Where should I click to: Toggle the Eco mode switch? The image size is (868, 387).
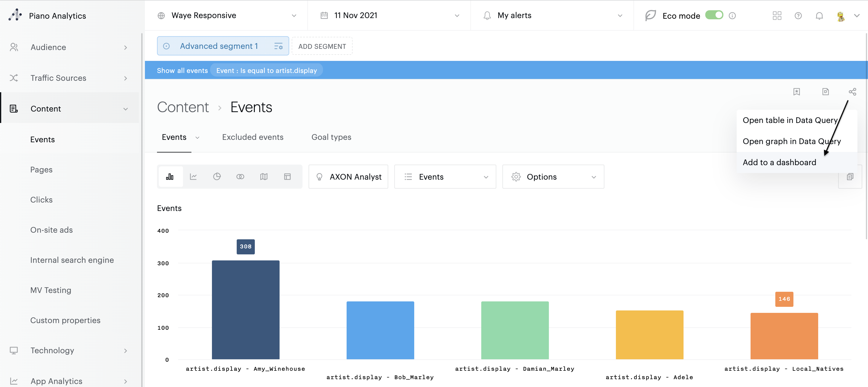714,15
